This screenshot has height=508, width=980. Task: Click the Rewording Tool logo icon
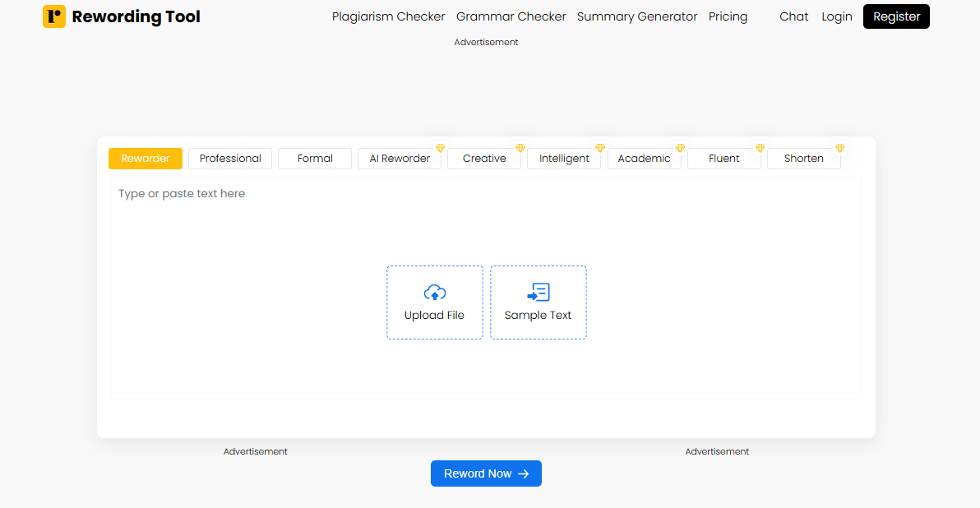54,16
